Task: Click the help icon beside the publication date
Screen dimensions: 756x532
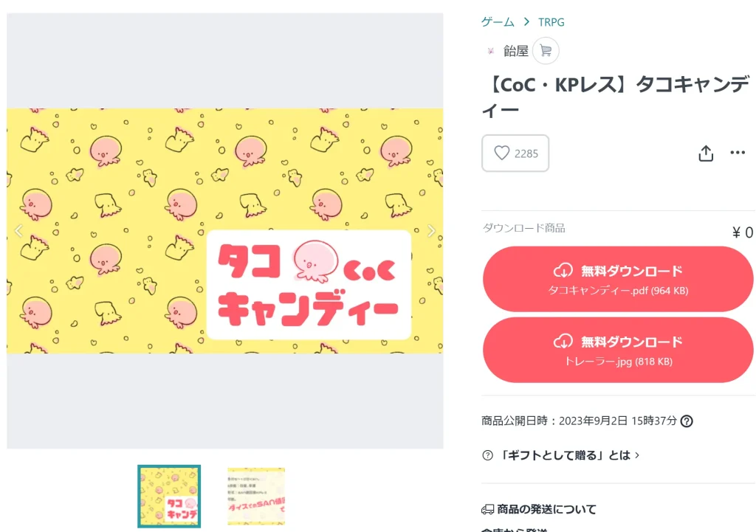Action: point(687,421)
